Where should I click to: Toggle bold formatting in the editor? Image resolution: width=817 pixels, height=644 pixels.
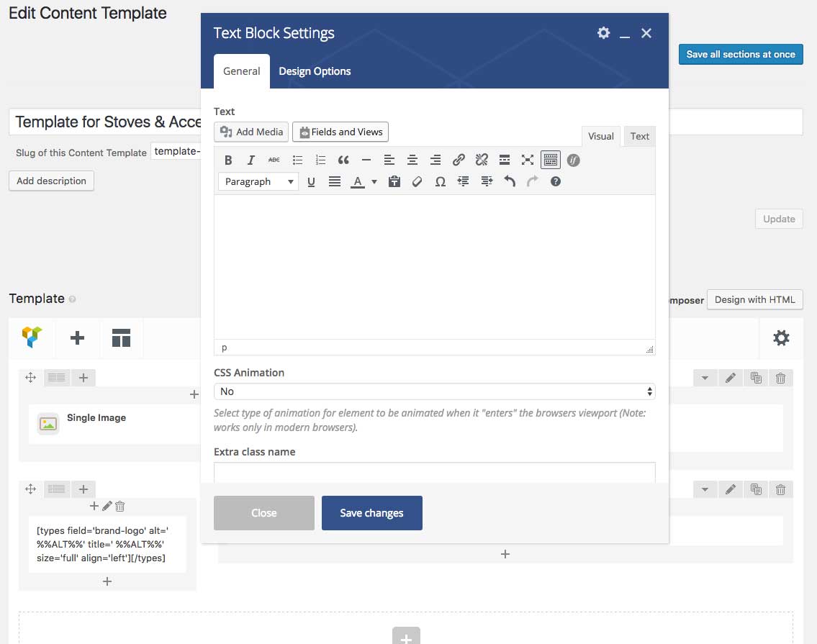tap(228, 160)
